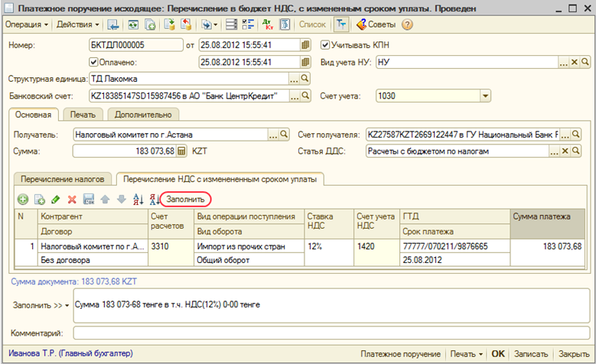Uncheck the Учитывать КПН checkbox
The image size is (596, 364).
pos(325,44)
